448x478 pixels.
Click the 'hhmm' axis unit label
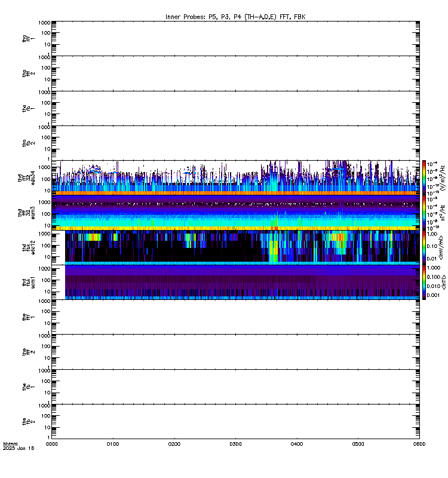[10, 444]
